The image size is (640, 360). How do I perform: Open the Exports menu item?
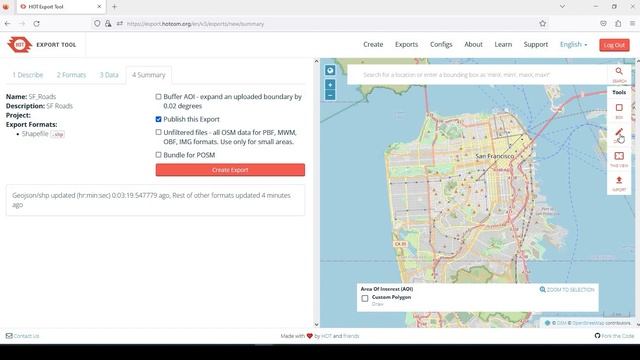(407, 44)
